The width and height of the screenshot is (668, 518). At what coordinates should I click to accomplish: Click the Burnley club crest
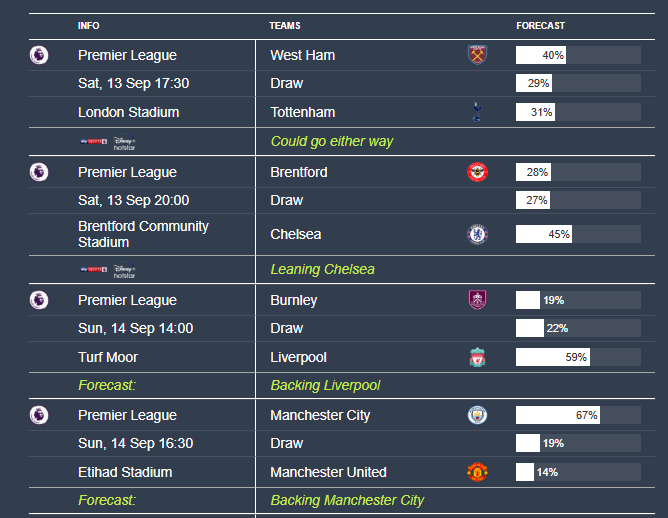477,300
